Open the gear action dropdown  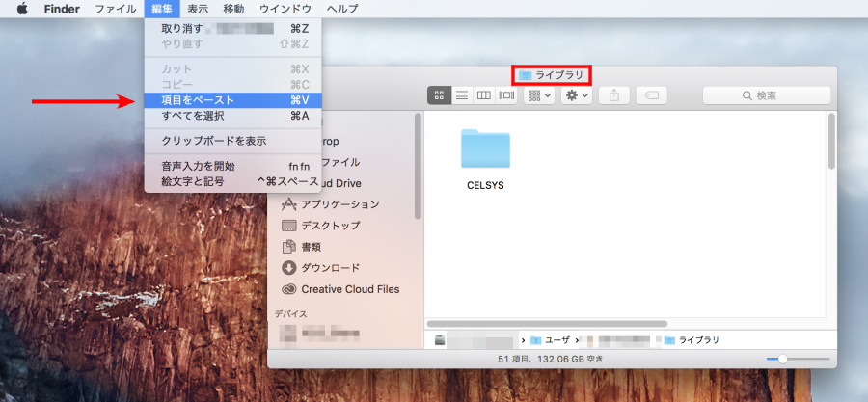pos(577,95)
